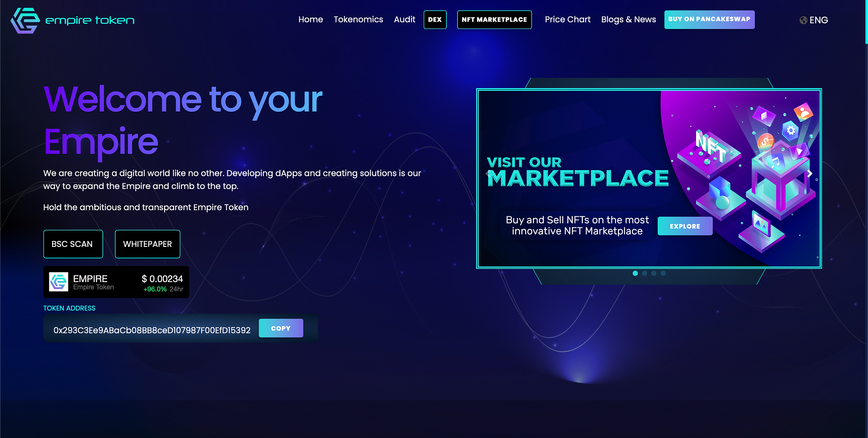
Task: Select the fourth carousel dot
Action: pyautogui.click(x=663, y=273)
